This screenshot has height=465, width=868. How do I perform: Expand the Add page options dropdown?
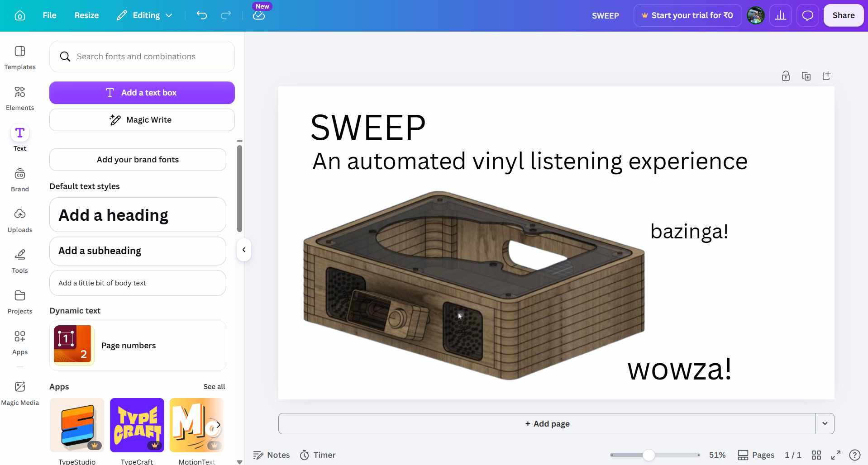pos(825,424)
